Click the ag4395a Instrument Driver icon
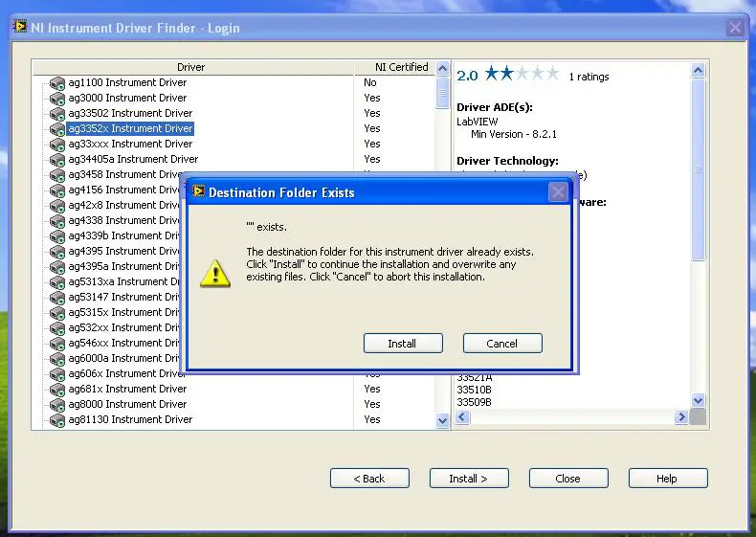The width and height of the screenshot is (756, 537). pos(57,267)
